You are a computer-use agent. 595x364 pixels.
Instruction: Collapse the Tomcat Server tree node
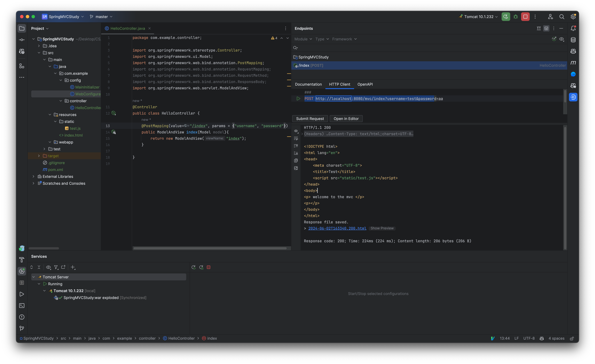34,277
